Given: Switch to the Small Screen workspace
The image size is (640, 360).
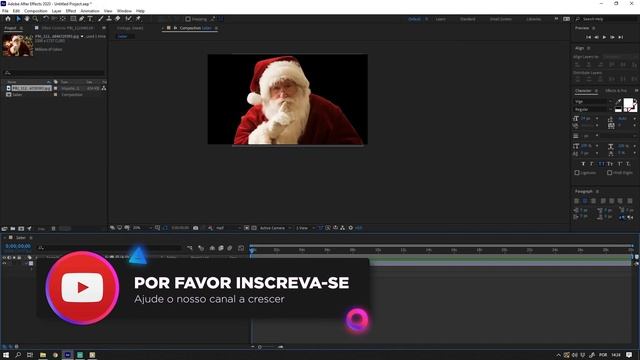Looking at the screenshot, I should click(x=500, y=19).
